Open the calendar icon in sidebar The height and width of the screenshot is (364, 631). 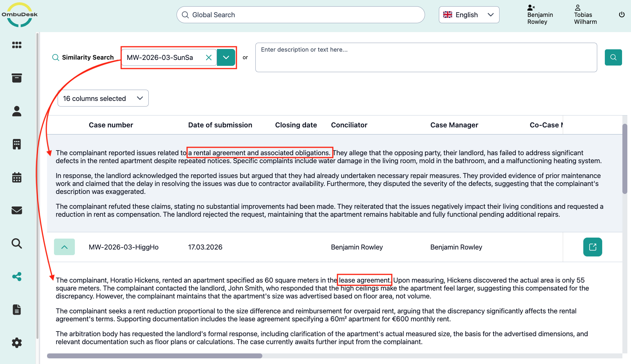click(17, 177)
